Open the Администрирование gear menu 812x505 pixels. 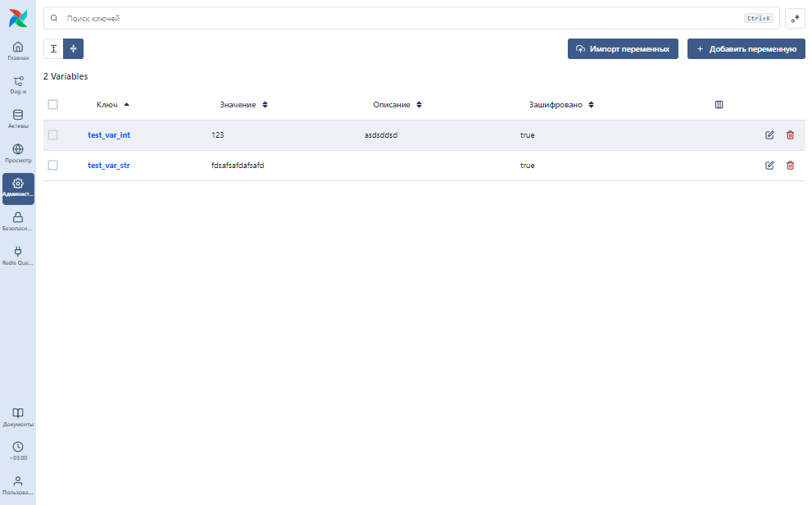click(x=18, y=189)
